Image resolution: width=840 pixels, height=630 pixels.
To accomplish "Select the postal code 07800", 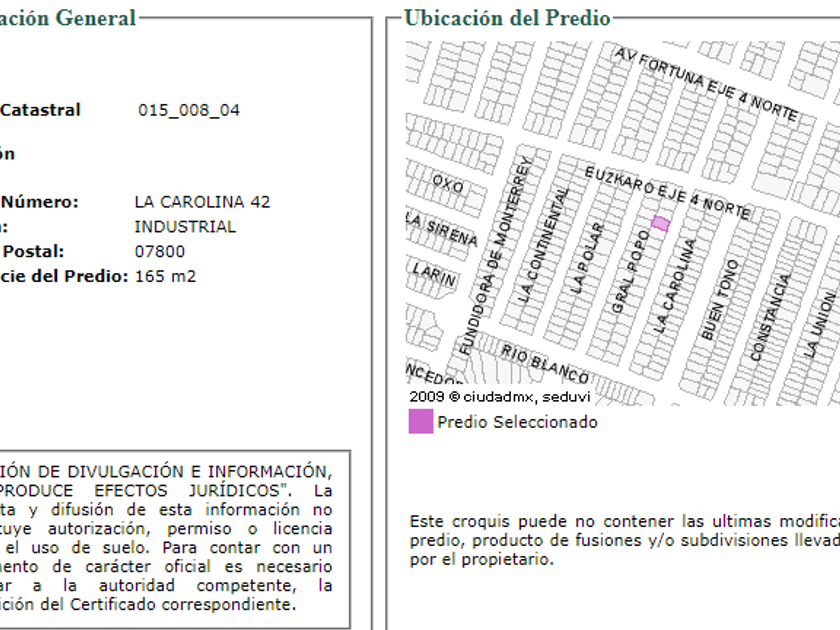I will tap(160, 251).
